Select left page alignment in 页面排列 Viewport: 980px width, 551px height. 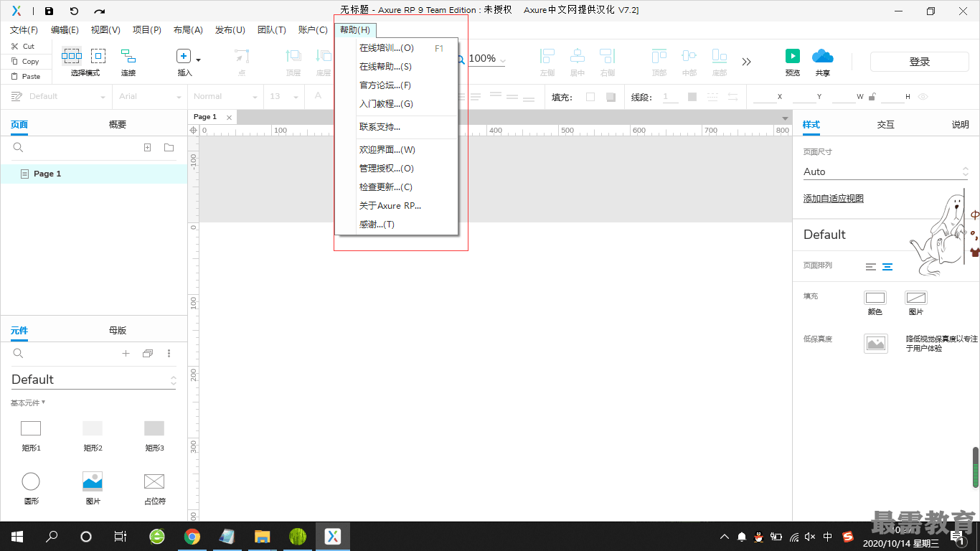[x=871, y=266]
